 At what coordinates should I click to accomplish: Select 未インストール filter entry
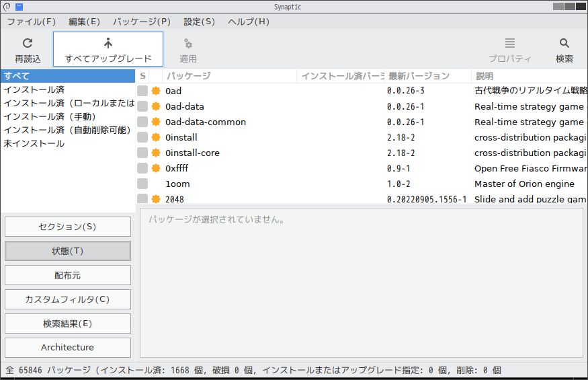(68, 144)
